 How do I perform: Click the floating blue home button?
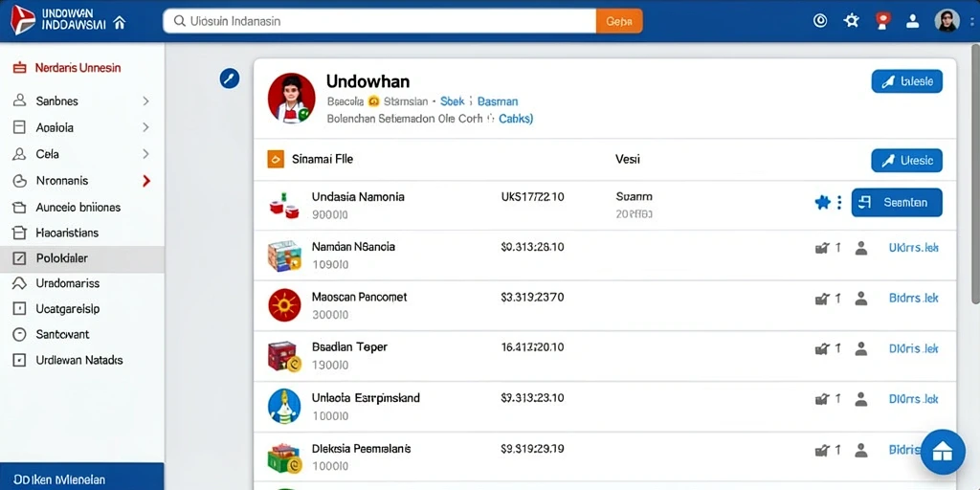[943, 452]
